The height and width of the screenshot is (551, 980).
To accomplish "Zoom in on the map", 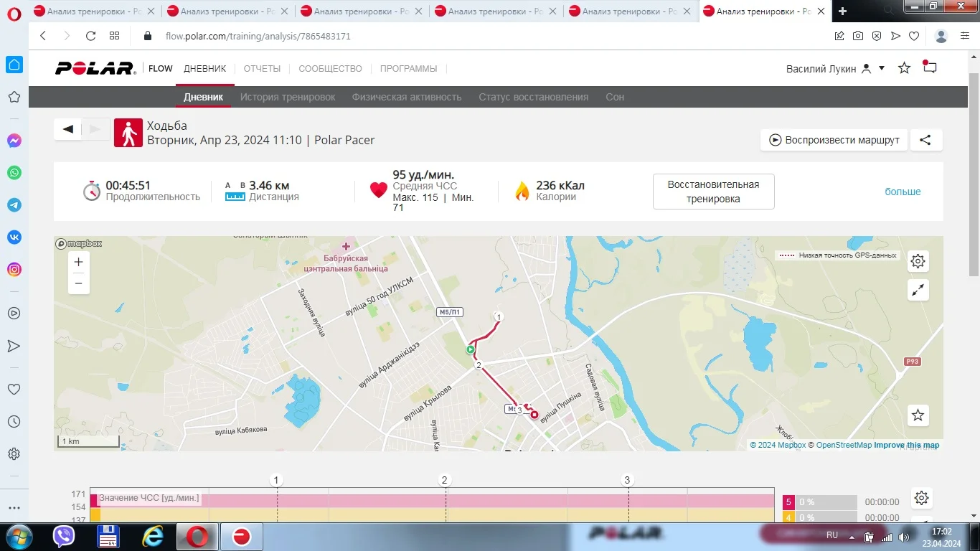I will click(x=79, y=263).
